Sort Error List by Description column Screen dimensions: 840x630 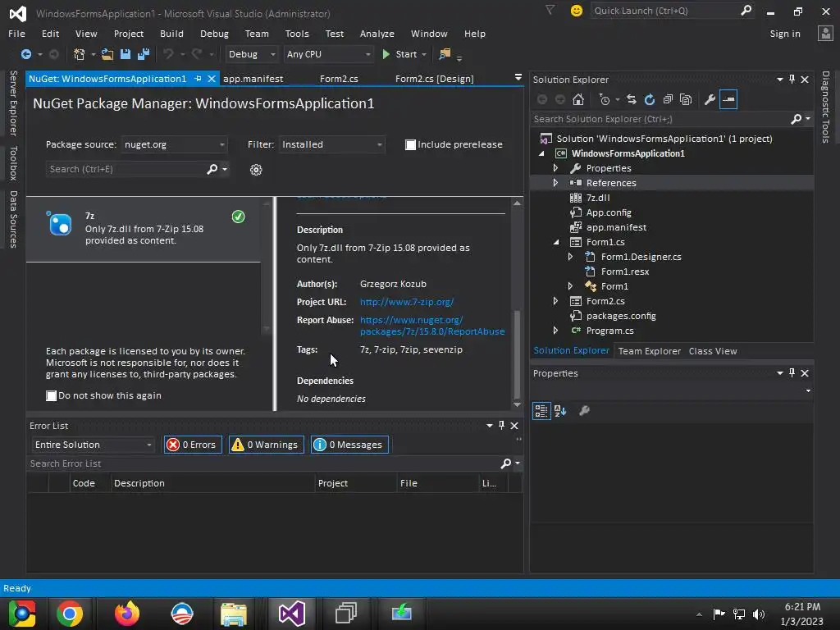click(x=213, y=483)
